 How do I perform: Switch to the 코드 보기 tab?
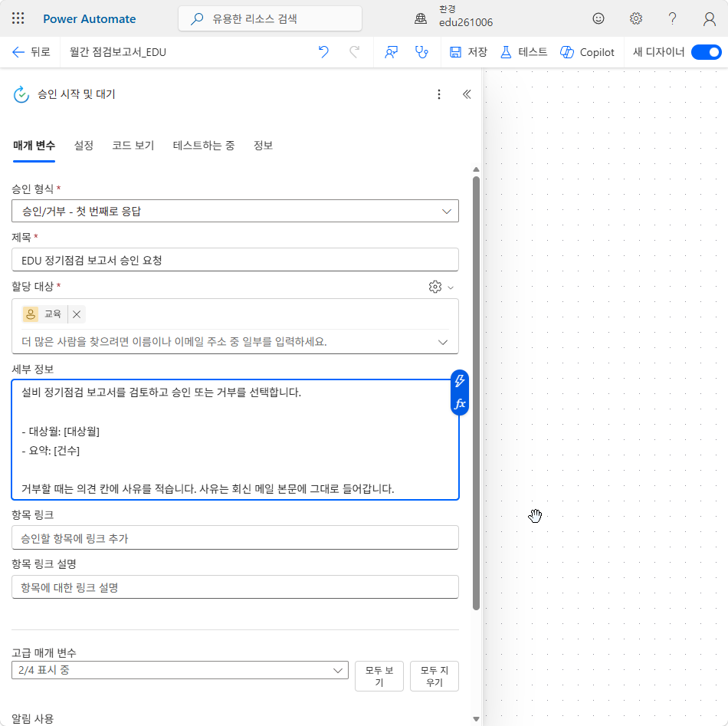(x=133, y=146)
